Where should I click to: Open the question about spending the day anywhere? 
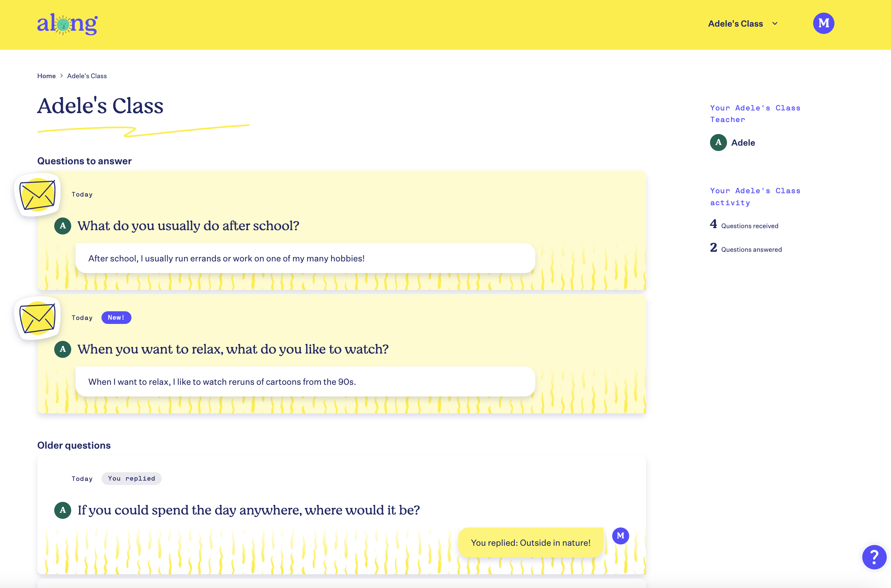pyautogui.click(x=249, y=510)
